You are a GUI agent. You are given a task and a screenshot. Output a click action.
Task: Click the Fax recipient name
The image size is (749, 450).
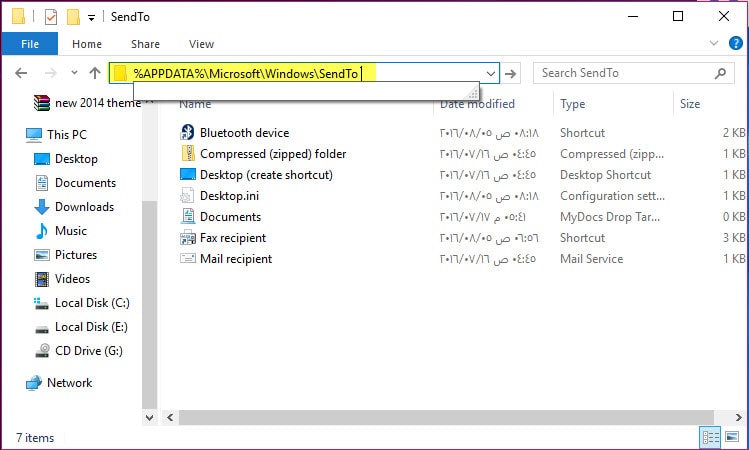[x=233, y=238]
